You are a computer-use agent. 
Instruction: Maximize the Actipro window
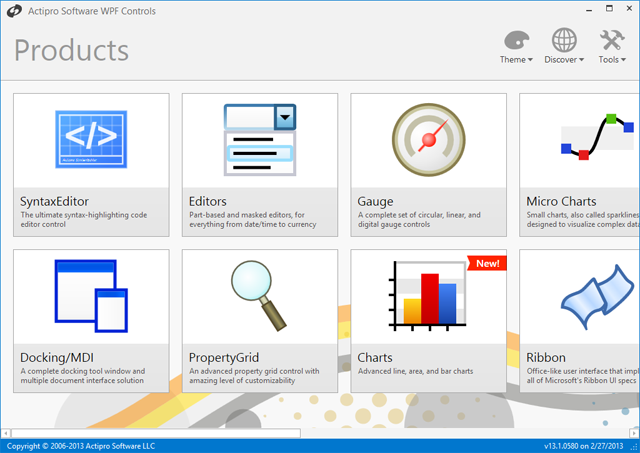point(609,9)
